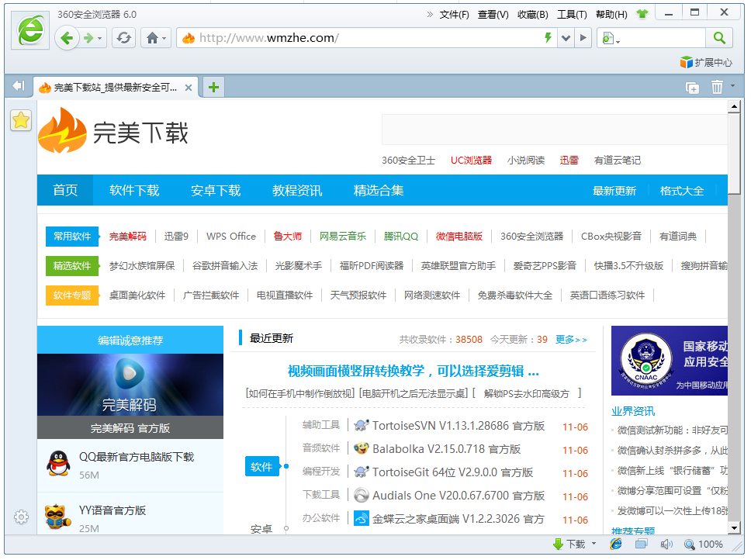
Task: Switch to the 软件下载 tab
Action: pyautogui.click(x=134, y=189)
